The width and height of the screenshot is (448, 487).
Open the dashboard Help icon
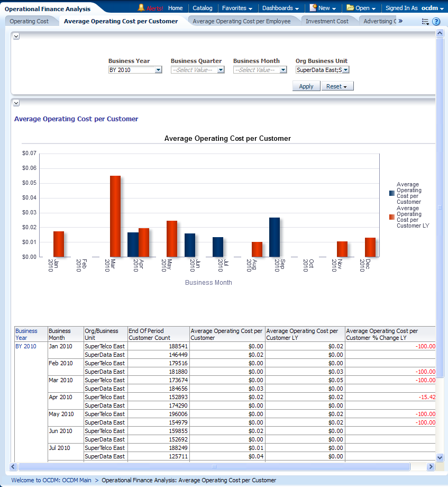click(x=436, y=22)
